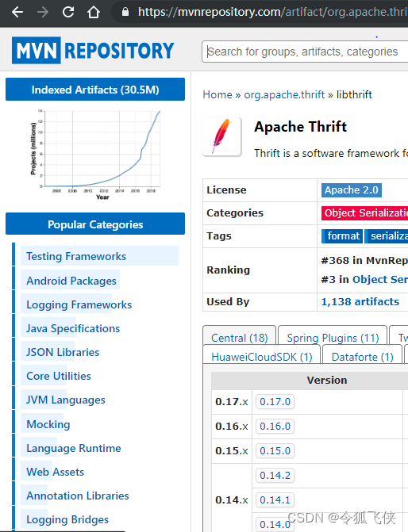Click the serialization tag
The image size is (408, 532).
(x=387, y=235)
